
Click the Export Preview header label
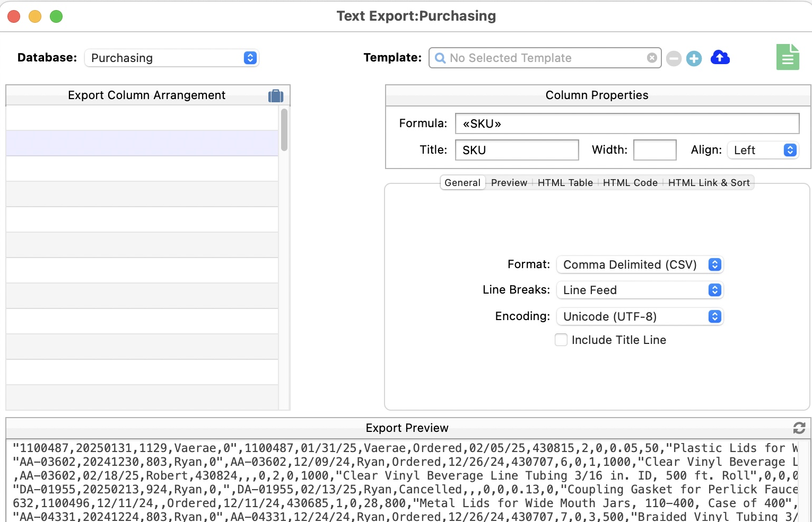(407, 428)
